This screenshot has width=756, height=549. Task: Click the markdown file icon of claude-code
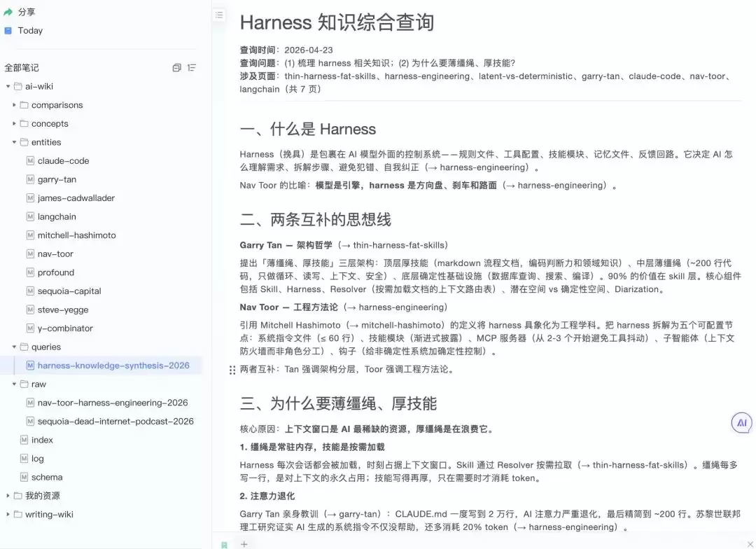pyautogui.click(x=30, y=160)
